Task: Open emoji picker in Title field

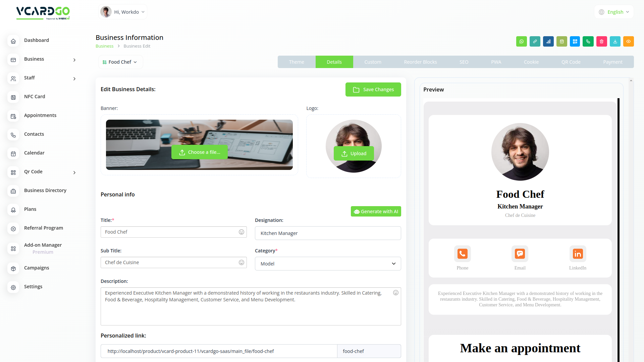Action: pos(241,232)
